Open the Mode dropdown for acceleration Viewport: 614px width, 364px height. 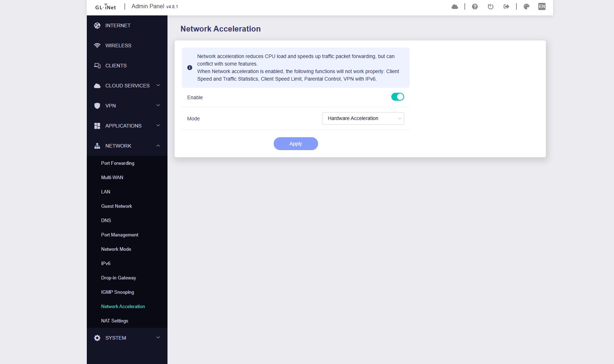363,119
